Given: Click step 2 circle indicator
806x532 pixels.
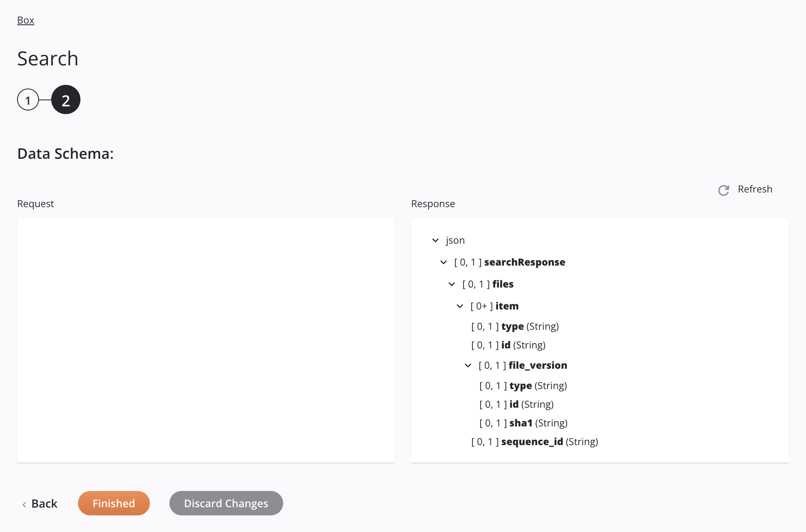Looking at the screenshot, I should 65,99.
